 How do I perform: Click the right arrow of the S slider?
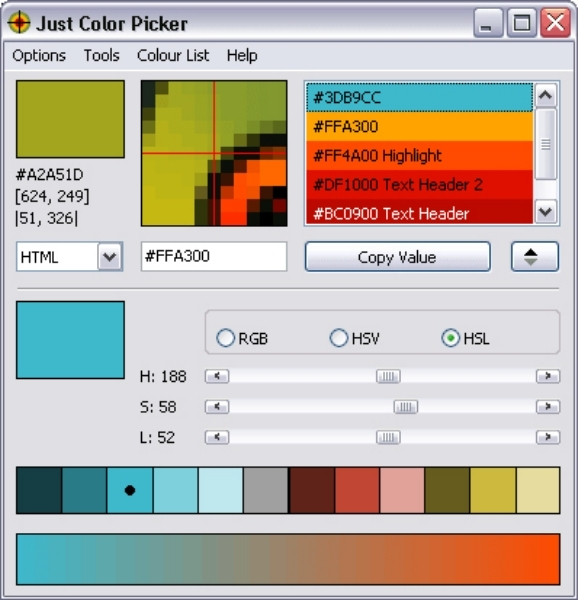coord(548,406)
